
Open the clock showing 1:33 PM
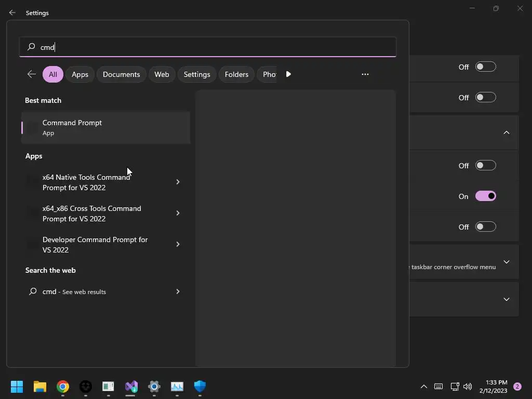(x=494, y=387)
